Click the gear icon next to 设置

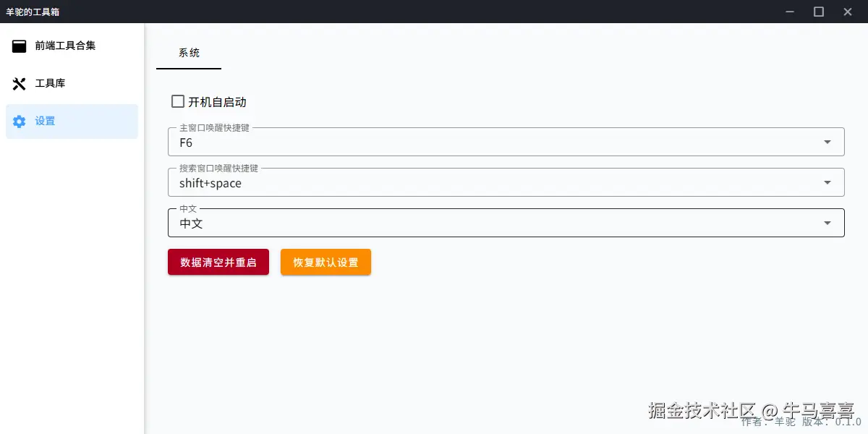[19, 121]
